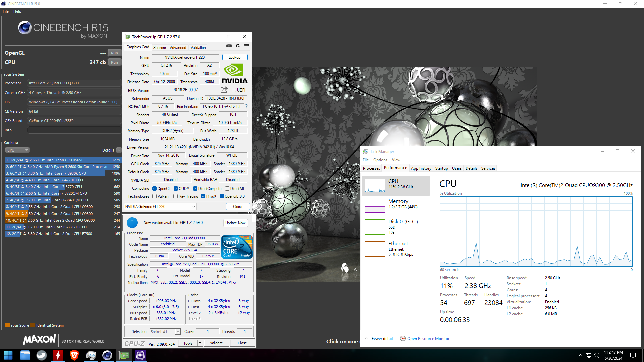Image resolution: width=644 pixels, height=362 pixels.
Task: Switch to Cinebench taskbar icon
Action: [x=107, y=355]
